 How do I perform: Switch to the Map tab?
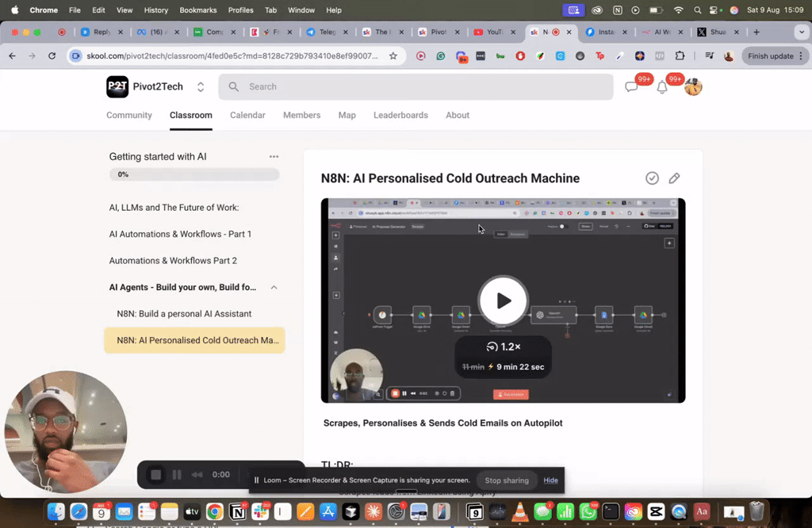(x=347, y=115)
